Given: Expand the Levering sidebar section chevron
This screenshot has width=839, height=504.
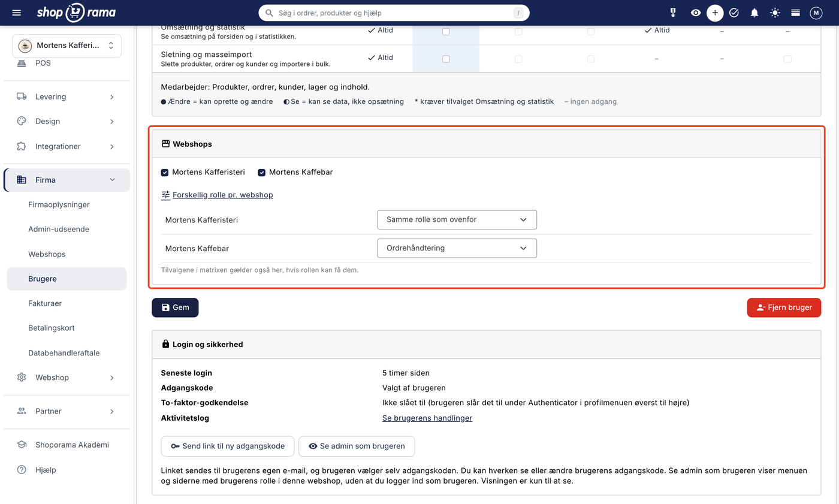Looking at the screenshot, I should click(112, 96).
